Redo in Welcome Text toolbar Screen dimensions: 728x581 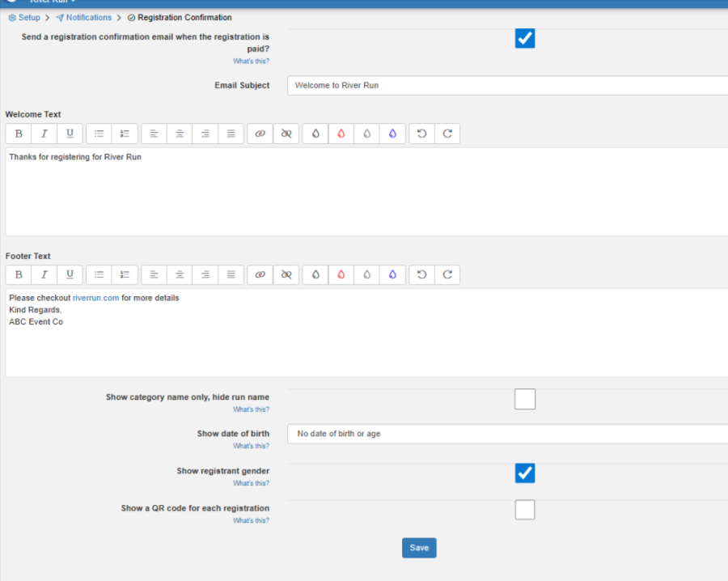(x=447, y=134)
